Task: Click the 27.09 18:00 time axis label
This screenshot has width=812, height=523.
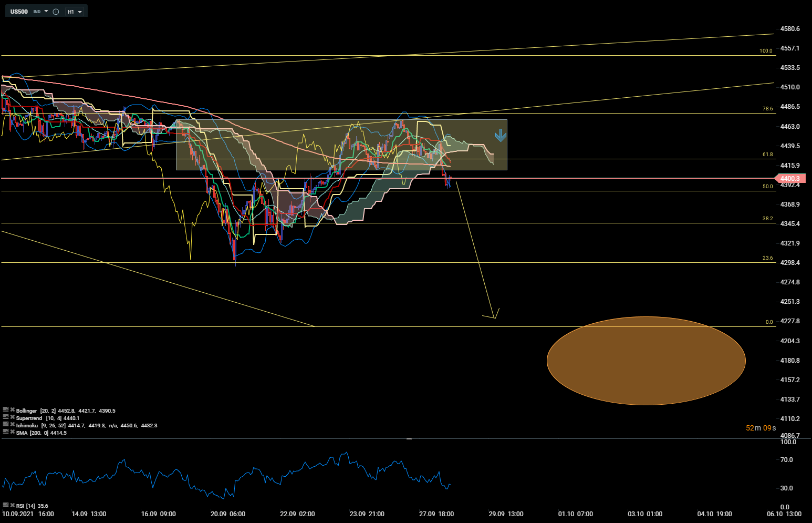Action: (436, 514)
